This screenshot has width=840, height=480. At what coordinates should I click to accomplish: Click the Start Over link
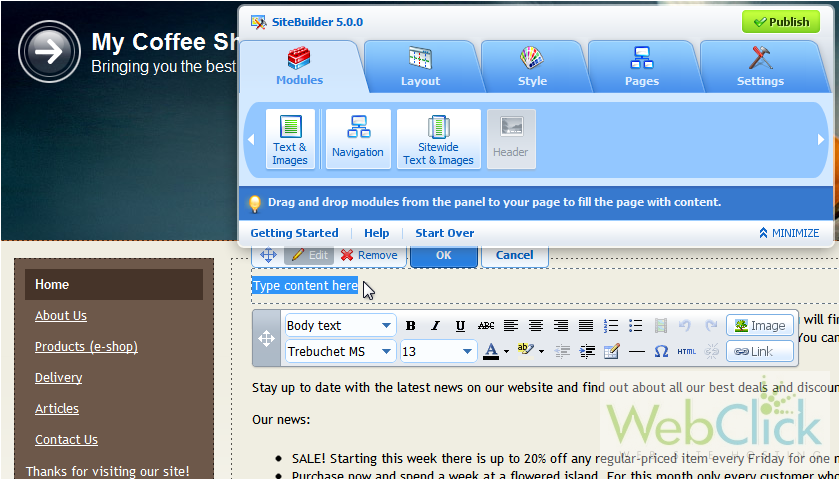click(x=445, y=233)
